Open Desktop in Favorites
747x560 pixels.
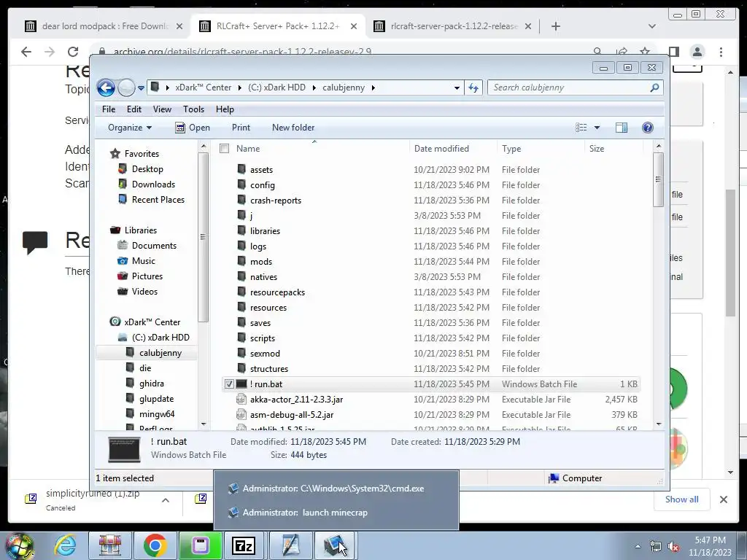[x=147, y=169]
